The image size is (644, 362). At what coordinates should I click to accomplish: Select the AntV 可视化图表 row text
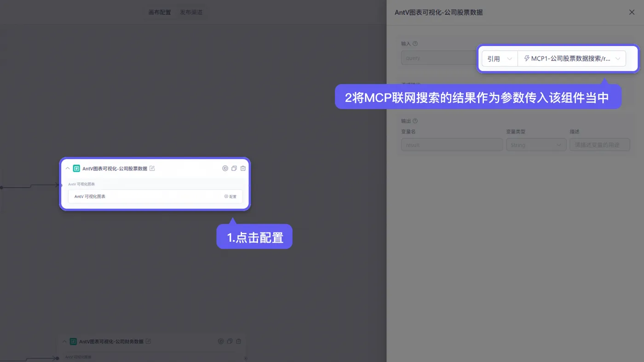(90, 197)
